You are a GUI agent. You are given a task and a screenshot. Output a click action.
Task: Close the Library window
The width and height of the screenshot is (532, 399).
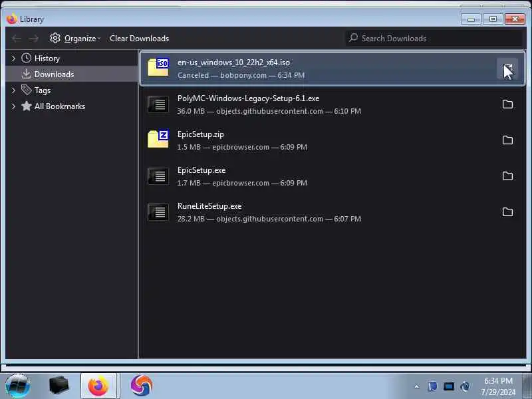tap(515, 19)
